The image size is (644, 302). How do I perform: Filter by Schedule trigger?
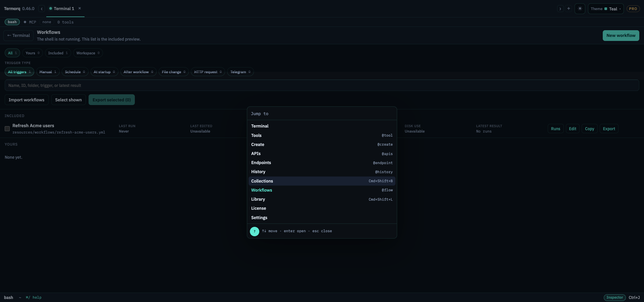pyautogui.click(x=75, y=72)
